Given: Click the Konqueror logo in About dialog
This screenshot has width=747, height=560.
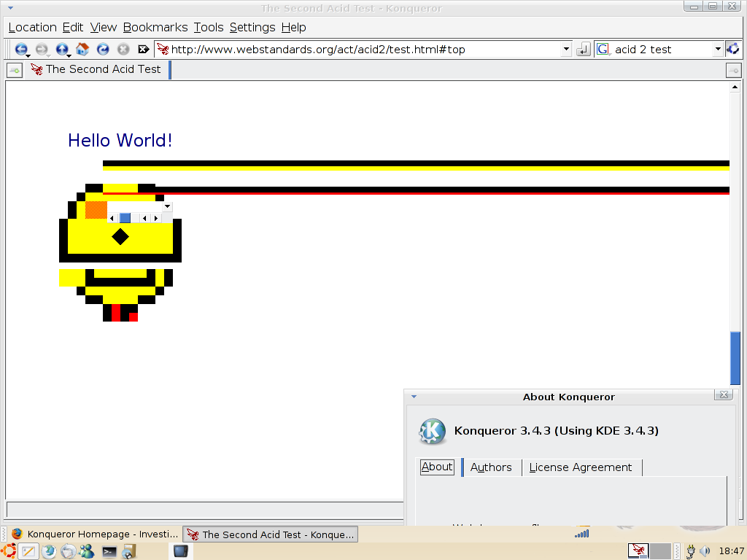Looking at the screenshot, I should pos(432,431).
